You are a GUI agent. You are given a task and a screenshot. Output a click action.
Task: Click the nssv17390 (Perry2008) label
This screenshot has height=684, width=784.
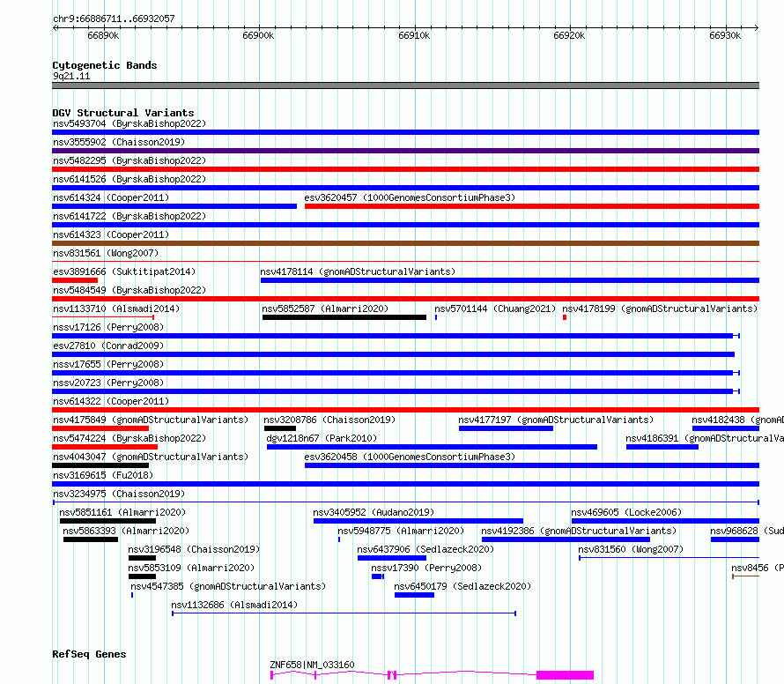point(426,568)
